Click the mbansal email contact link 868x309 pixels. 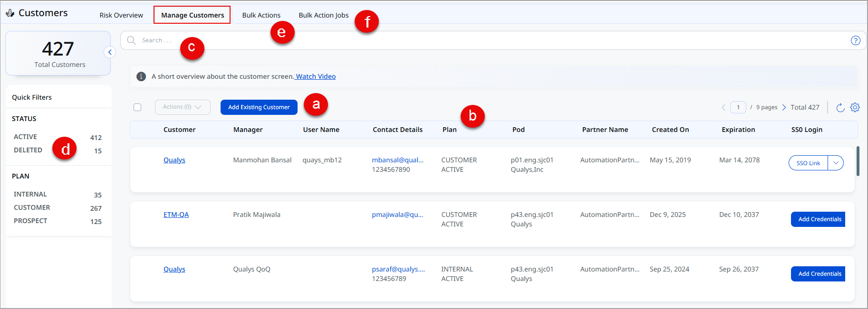(397, 160)
